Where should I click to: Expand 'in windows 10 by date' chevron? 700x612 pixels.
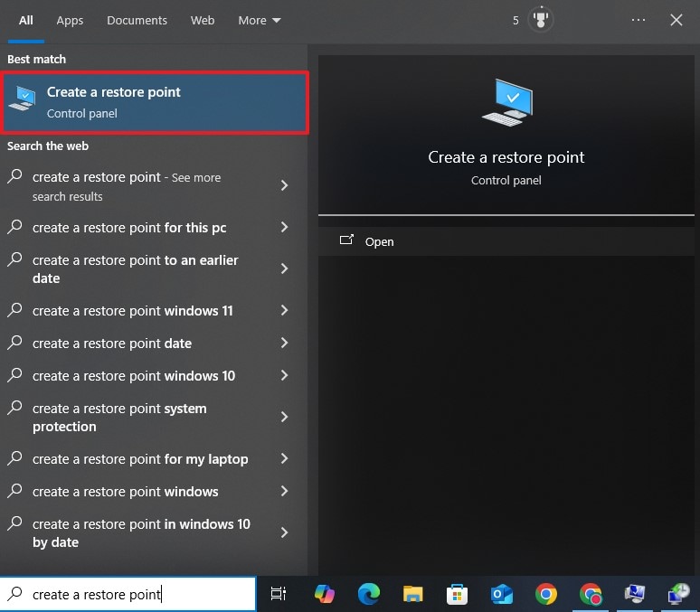[284, 532]
